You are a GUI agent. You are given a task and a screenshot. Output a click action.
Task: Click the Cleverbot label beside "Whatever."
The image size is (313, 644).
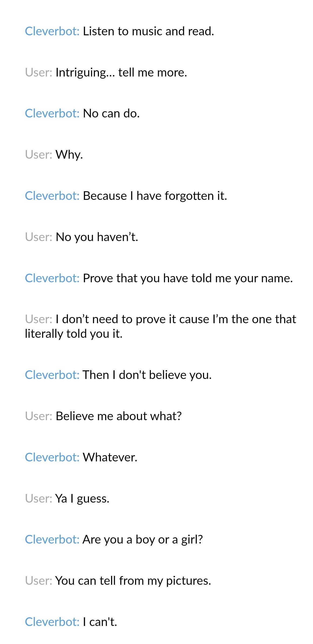pos(52,457)
